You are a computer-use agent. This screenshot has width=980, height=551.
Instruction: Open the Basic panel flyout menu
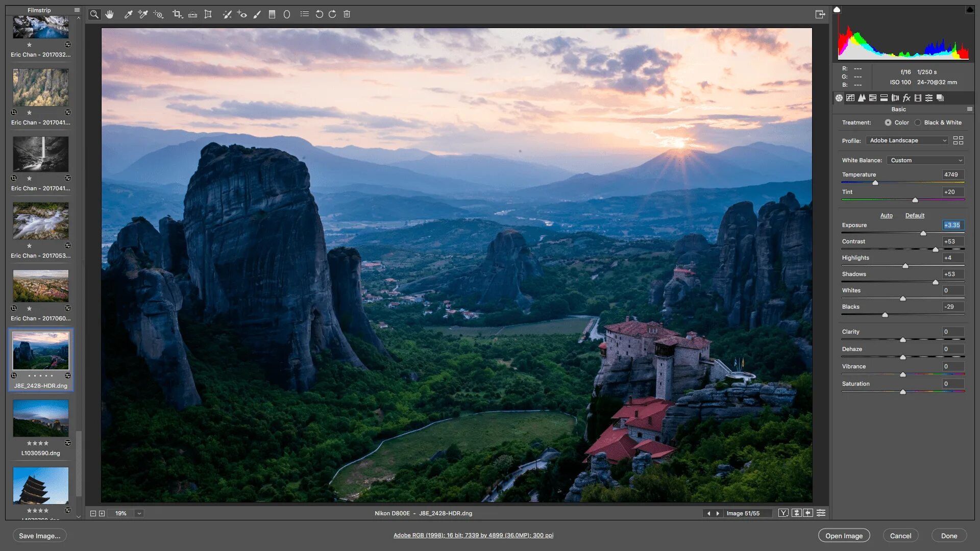pyautogui.click(x=970, y=109)
